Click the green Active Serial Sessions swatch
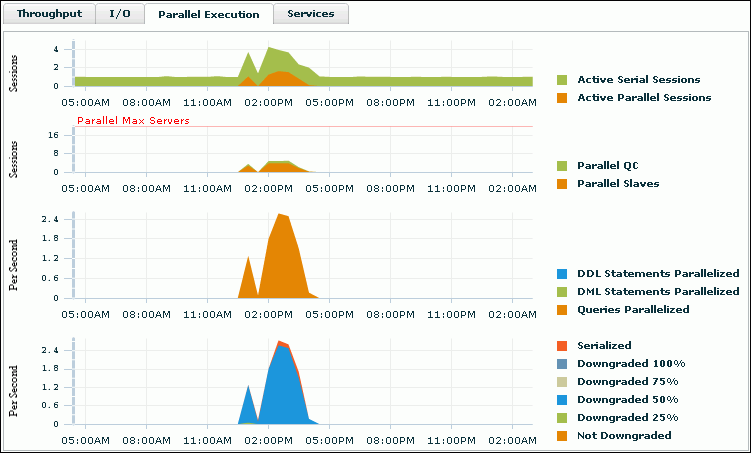751x453 pixels. (562, 79)
